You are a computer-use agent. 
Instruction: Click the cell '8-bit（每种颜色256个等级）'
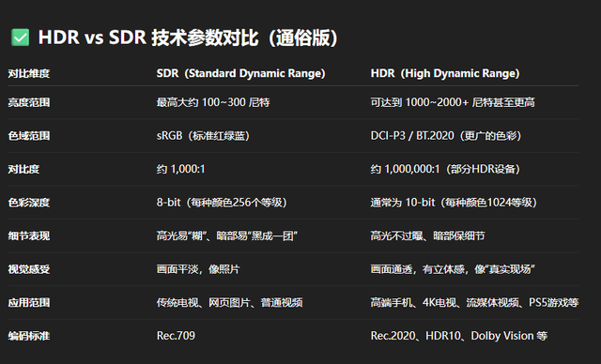click(222, 203)
